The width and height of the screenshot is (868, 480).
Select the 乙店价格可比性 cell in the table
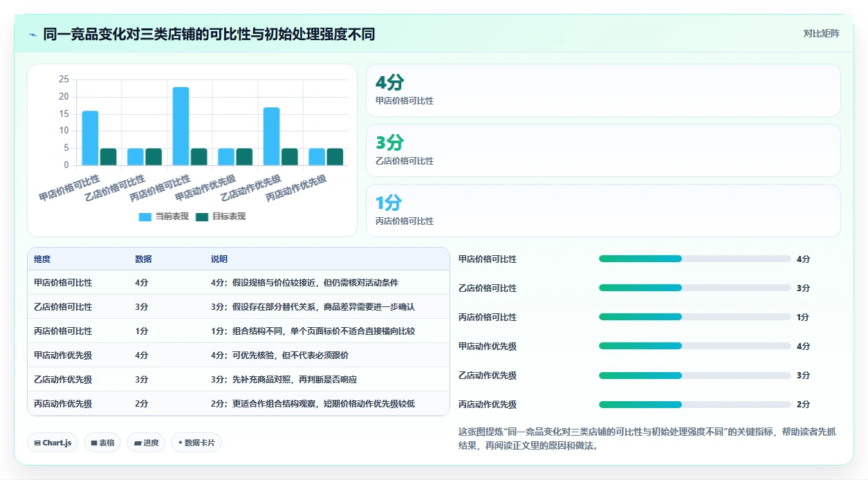pyautogui.click(x=63, y=306)
